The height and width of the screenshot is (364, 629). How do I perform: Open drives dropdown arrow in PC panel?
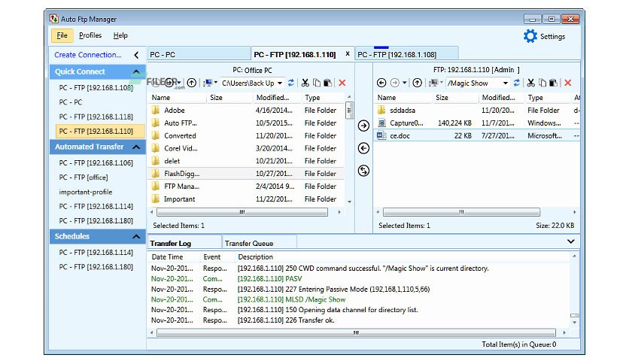(216, 83)
